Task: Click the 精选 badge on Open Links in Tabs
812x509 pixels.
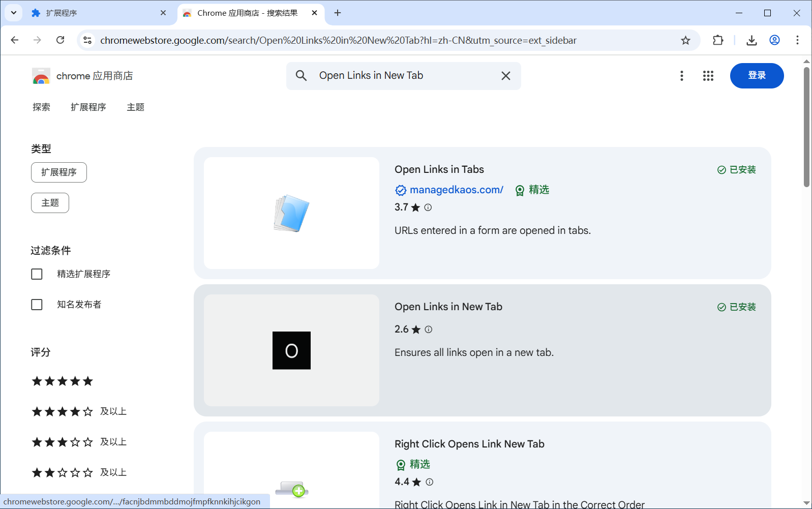Action: pos(532,190)
